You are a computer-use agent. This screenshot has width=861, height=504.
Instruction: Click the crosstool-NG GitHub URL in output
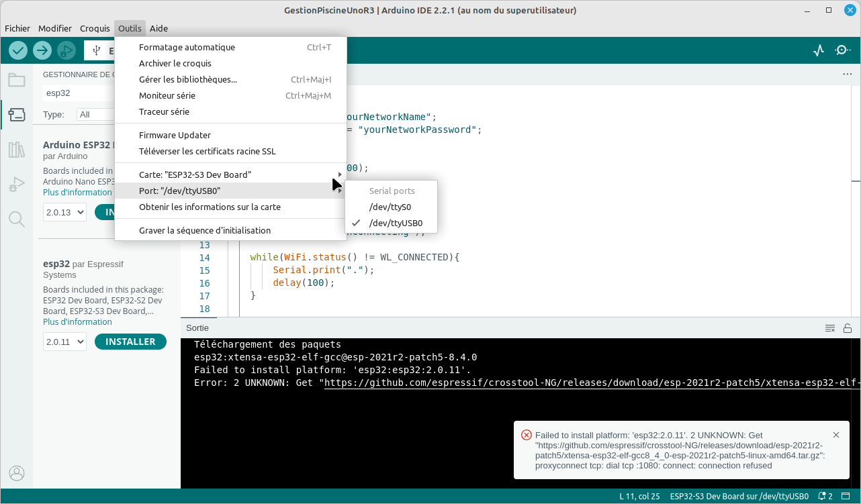click(592, 383)
